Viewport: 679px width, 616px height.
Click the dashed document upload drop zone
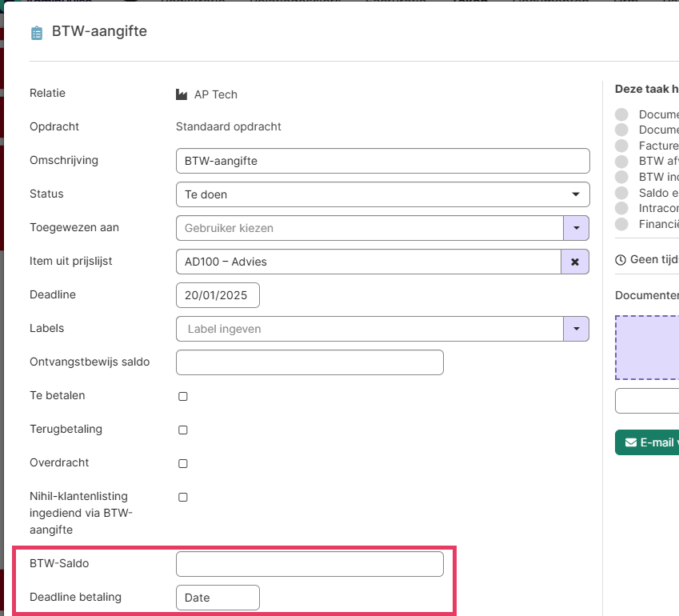647,346
